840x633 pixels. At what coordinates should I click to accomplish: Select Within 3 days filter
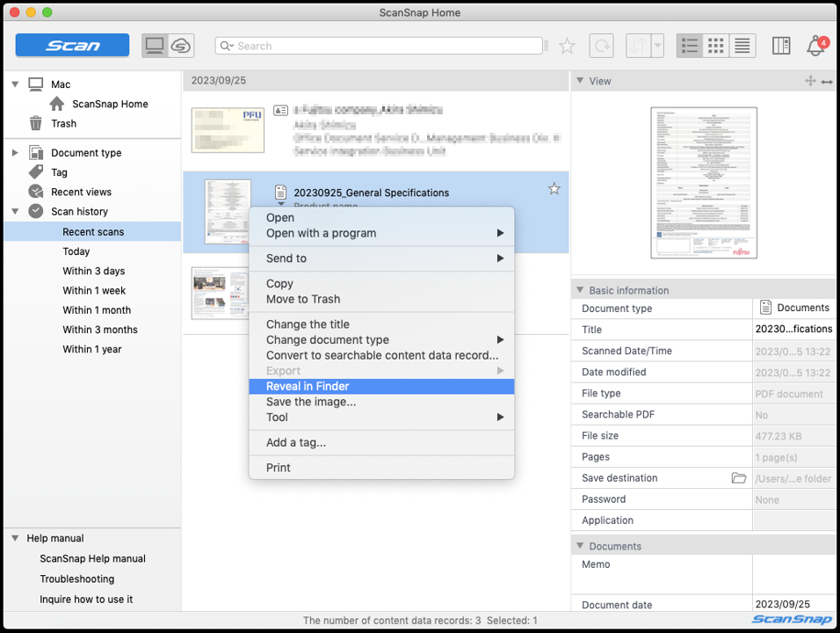click(93, 271)
